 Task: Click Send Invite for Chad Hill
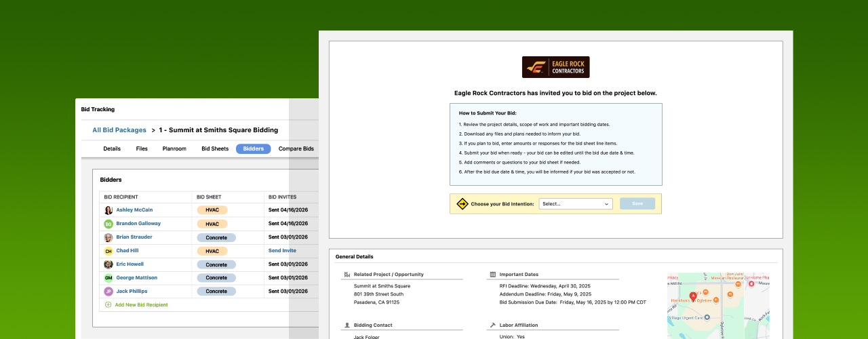coord(282,251)
